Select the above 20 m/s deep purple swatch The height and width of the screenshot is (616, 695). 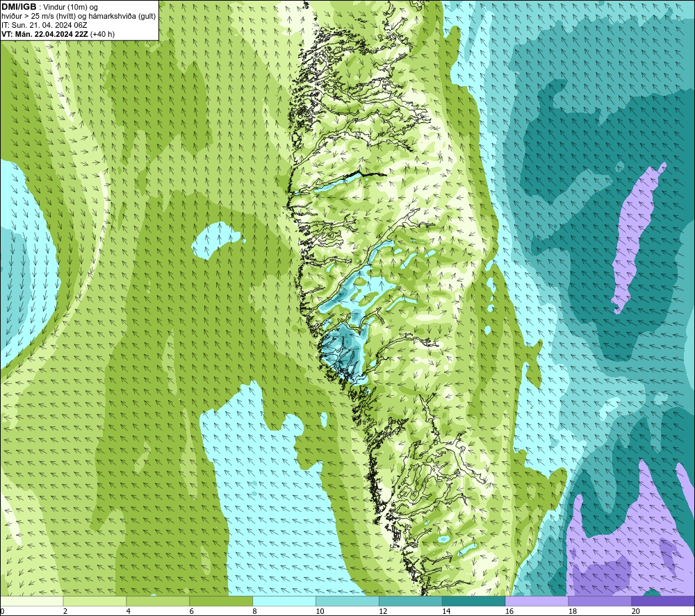coord(662,601)
